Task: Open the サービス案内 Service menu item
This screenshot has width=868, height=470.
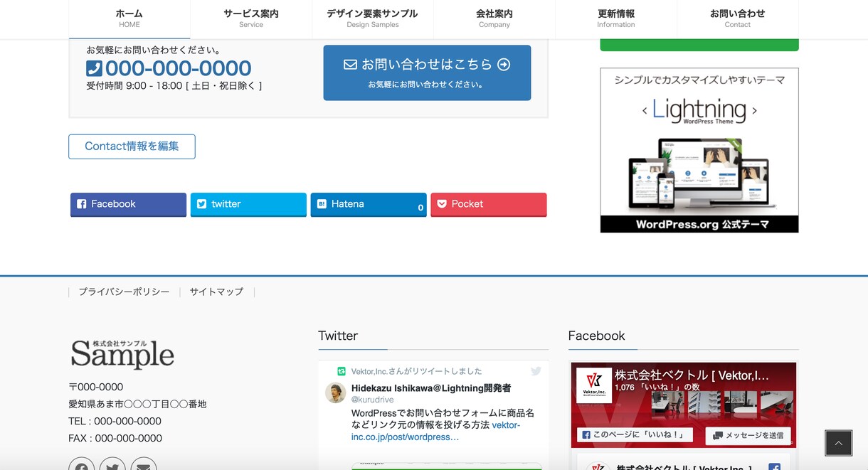Action: click(x=251, y=18)
